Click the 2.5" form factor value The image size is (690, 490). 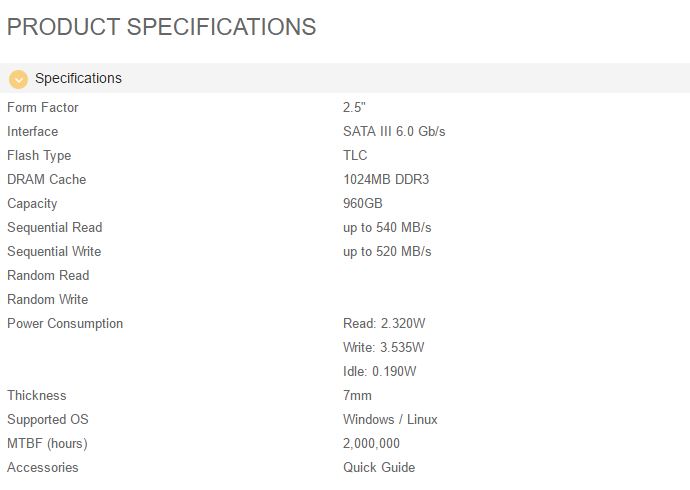coord(355,107)
